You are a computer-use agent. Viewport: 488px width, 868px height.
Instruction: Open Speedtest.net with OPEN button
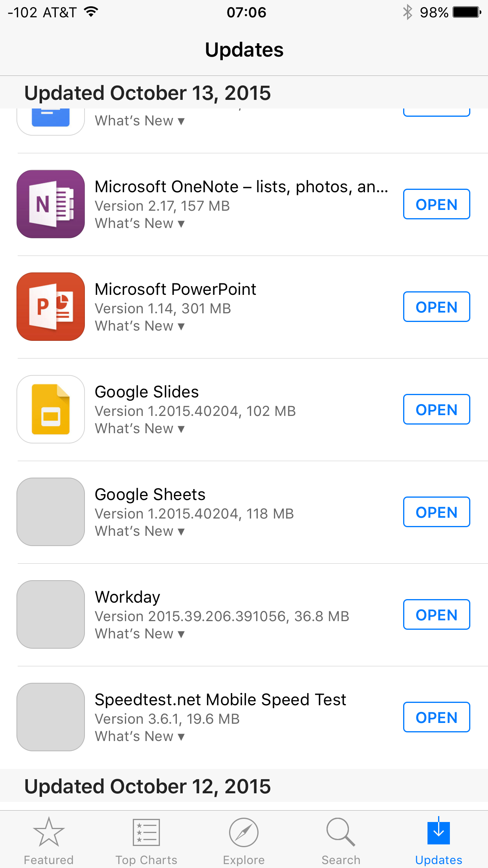[437, 717]
